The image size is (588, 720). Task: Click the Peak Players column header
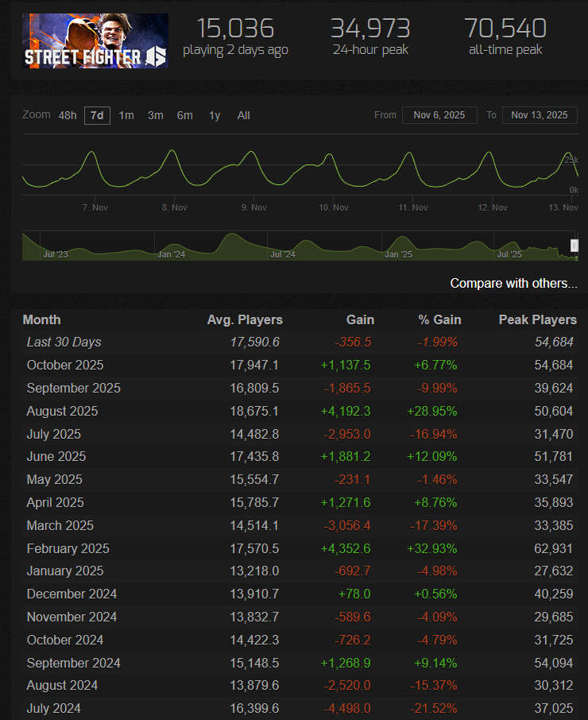pos(537,319)
